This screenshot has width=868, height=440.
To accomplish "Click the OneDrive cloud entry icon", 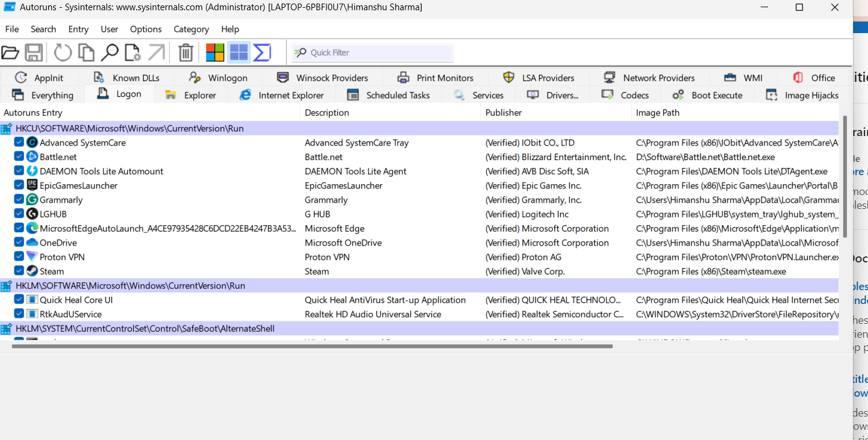I will [x=32, y=243].
